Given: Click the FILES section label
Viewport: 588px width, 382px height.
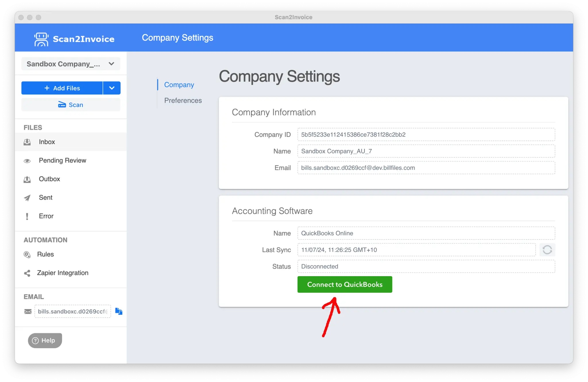Looking at the screenshot, I should (x=33, y=127).
